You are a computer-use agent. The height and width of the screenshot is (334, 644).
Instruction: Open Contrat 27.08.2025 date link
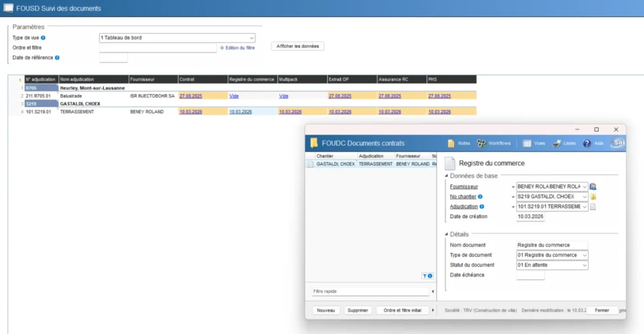click(191, 96)
